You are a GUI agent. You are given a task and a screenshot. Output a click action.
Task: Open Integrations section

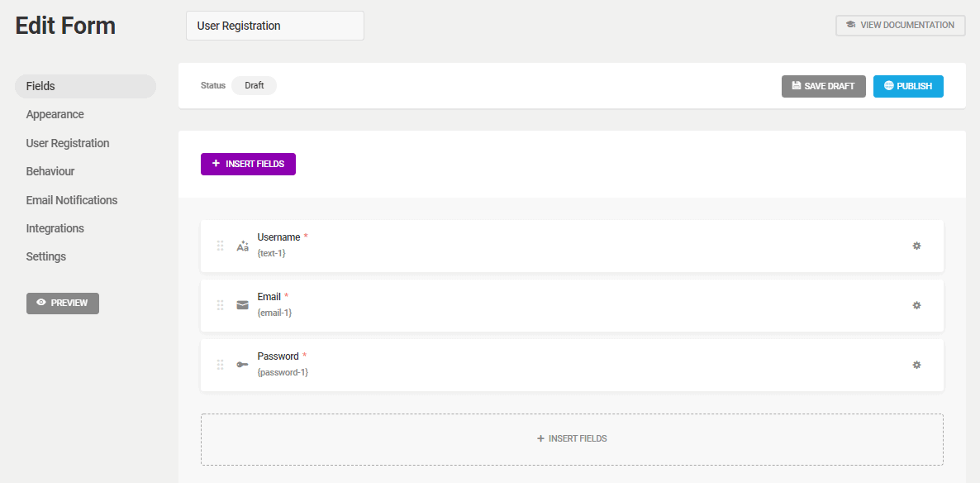pos(55,228)
